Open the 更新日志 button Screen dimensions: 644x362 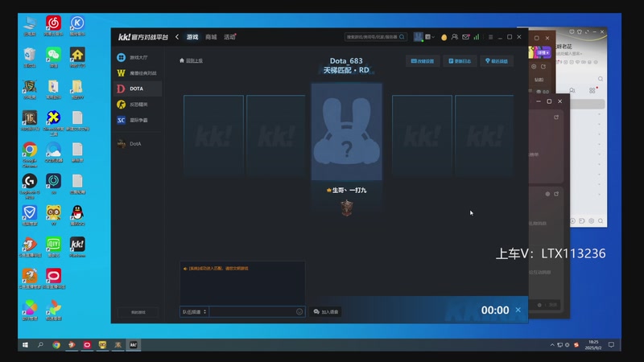click(460, 61)
